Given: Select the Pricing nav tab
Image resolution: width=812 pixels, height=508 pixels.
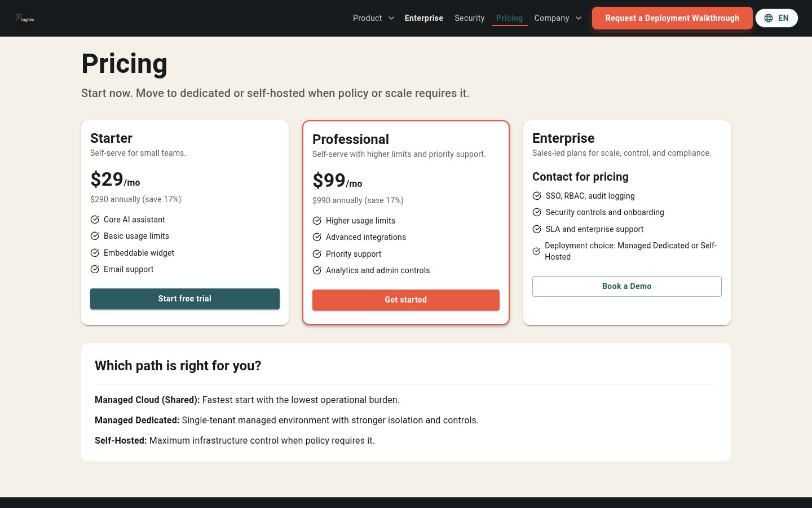Looking at the screenshot, I should (x=509, y=18).
